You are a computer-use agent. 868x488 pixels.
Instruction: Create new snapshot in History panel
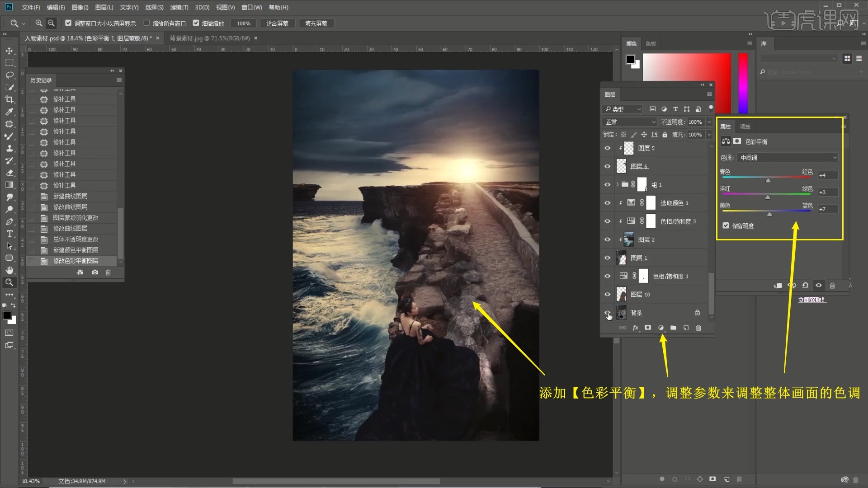point(95,272)
